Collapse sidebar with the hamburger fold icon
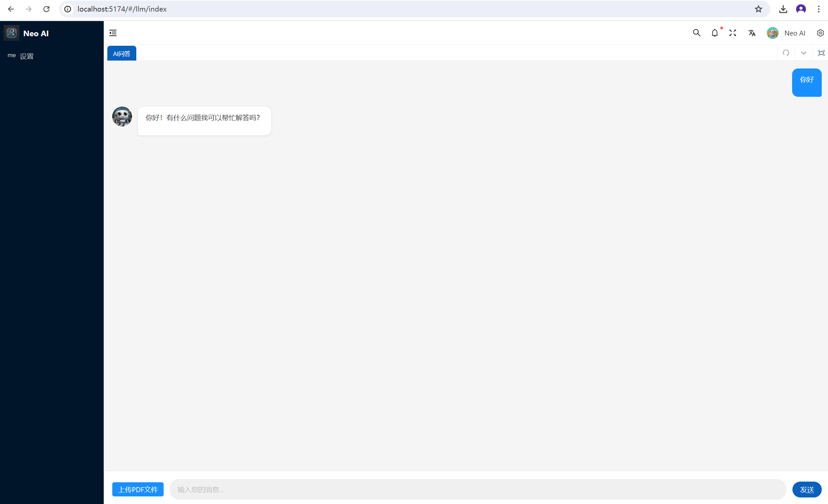This screenshot has width=828, height=504. point(113,33)
